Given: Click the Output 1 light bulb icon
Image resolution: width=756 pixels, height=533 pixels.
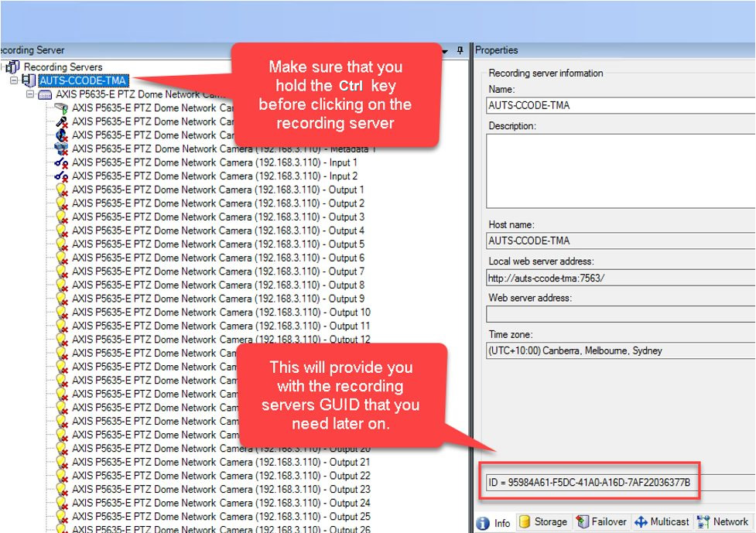Looking at the screenshot, I should click(x=62, y=190).
